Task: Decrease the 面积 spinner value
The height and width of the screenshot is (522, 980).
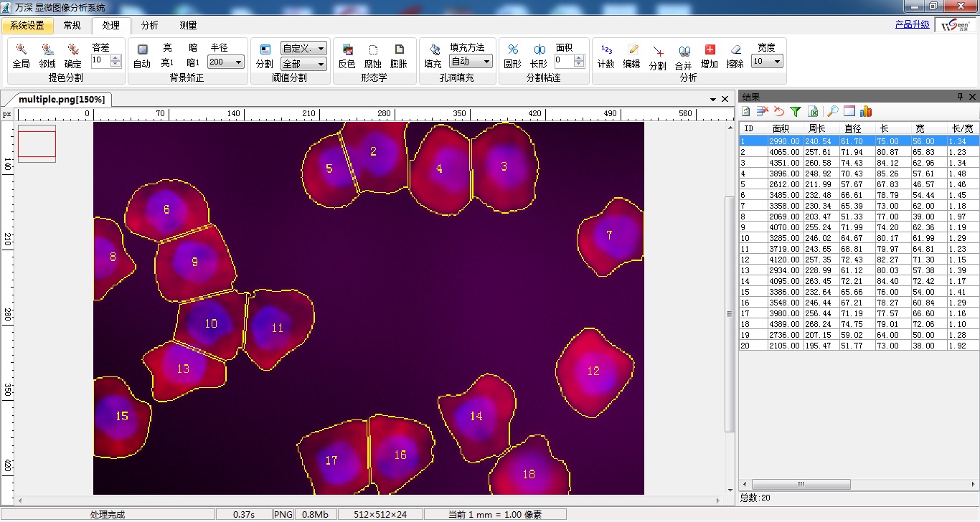Action: (579, 65)
